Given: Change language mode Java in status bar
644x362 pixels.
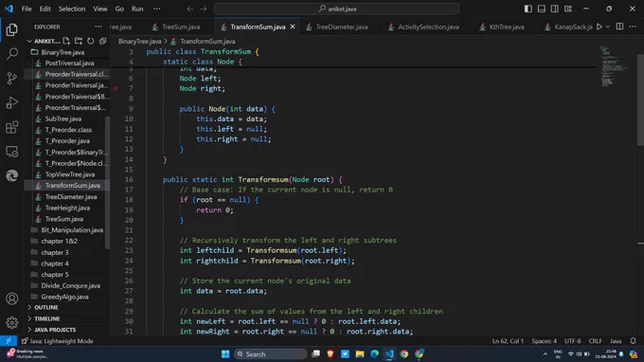Looking at the screenshot, I should [616, 341].
